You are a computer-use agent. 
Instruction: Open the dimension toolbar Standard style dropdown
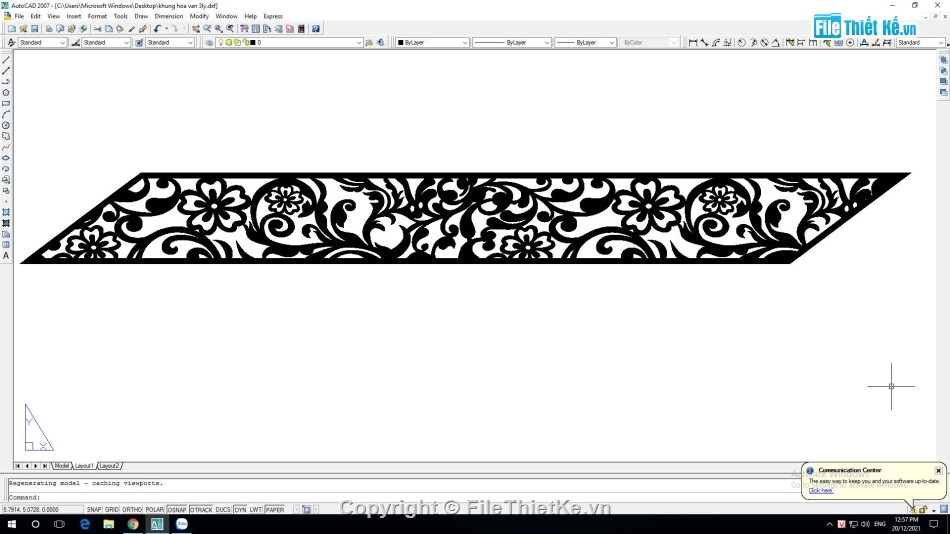920,42
